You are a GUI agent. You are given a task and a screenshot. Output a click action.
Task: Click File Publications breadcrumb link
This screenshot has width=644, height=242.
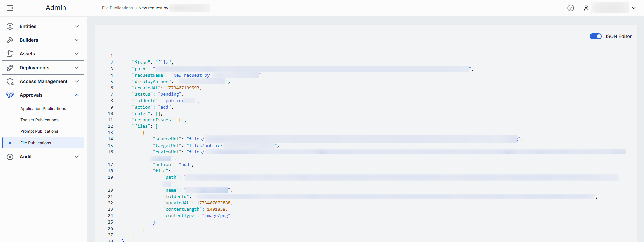[117, 8]
